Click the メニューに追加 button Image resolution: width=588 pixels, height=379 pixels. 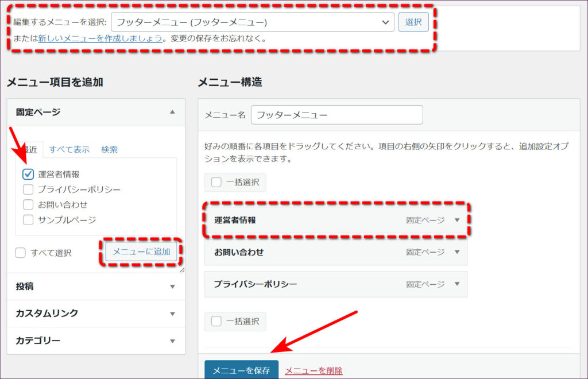click(x=141, y=252)
